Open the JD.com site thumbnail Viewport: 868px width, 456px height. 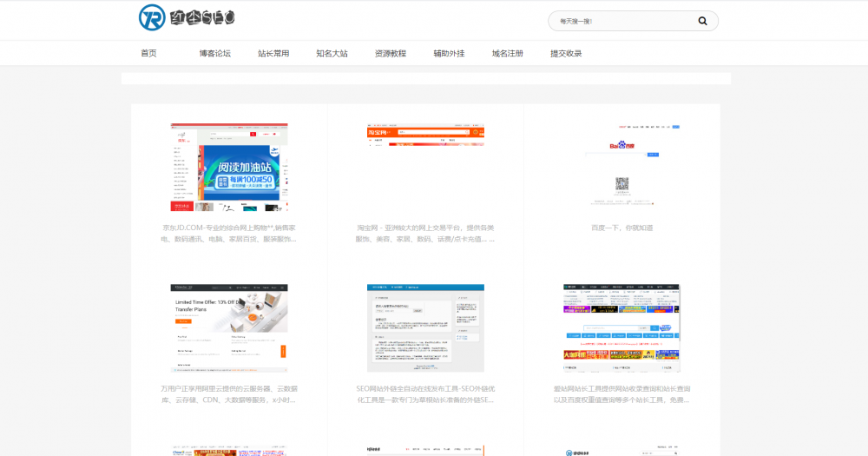(x=229, y=168)
